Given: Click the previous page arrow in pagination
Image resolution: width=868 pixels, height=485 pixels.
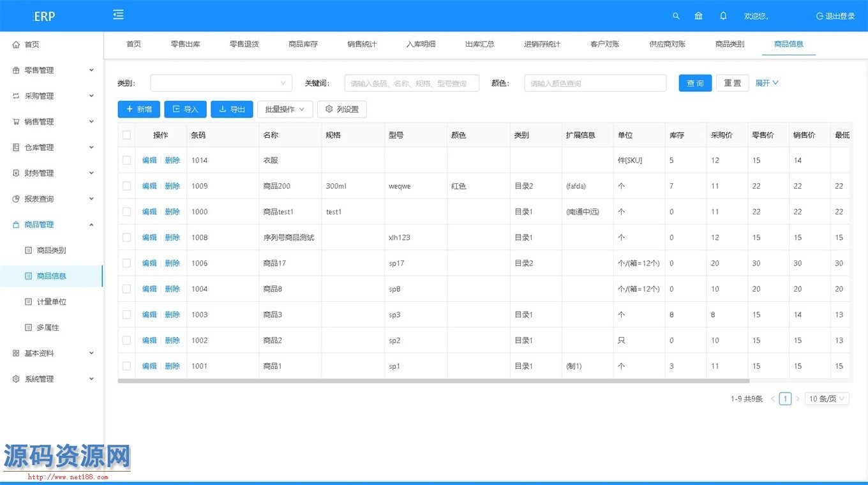Looking at the screenshot, I should pos(773,399).
